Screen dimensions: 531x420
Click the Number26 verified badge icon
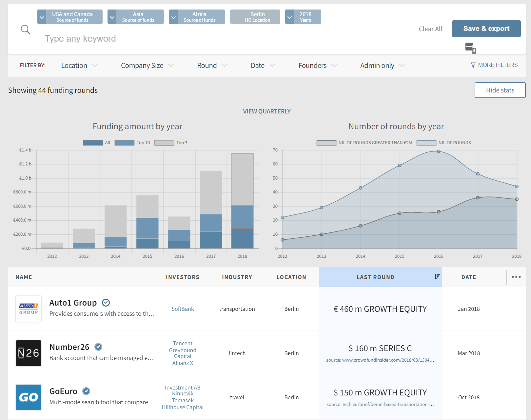coord(98,347)
